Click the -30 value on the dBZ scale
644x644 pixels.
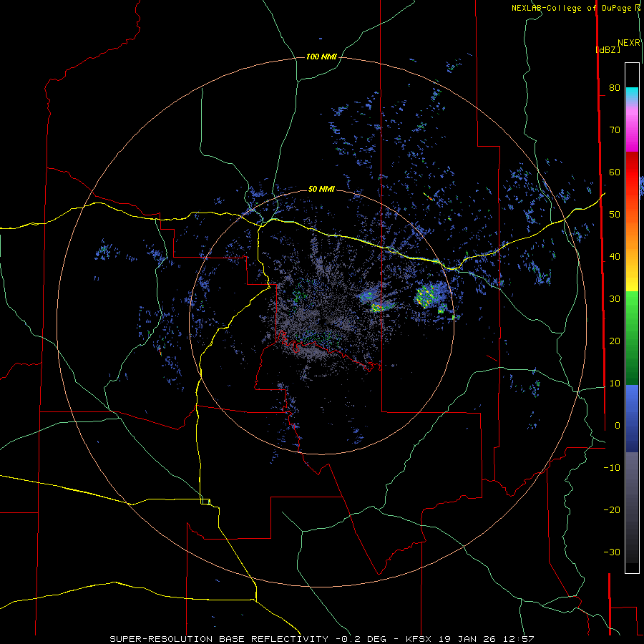[x=612, y=552]
